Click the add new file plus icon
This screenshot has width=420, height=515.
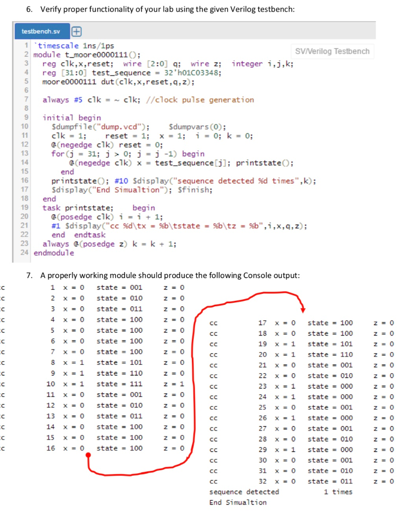click(x=76, y=31)
